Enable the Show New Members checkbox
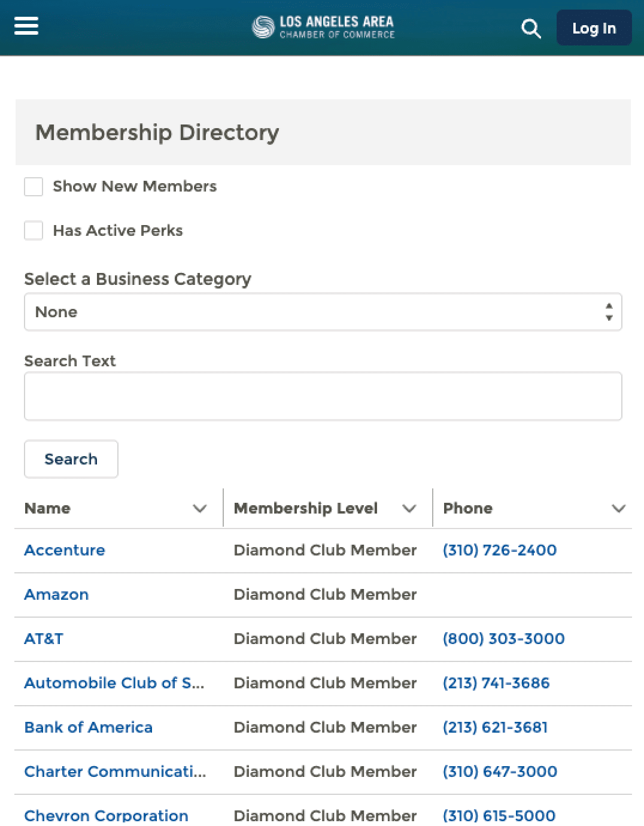This screenshot has height=826, width=644. (x=34, y=186)
